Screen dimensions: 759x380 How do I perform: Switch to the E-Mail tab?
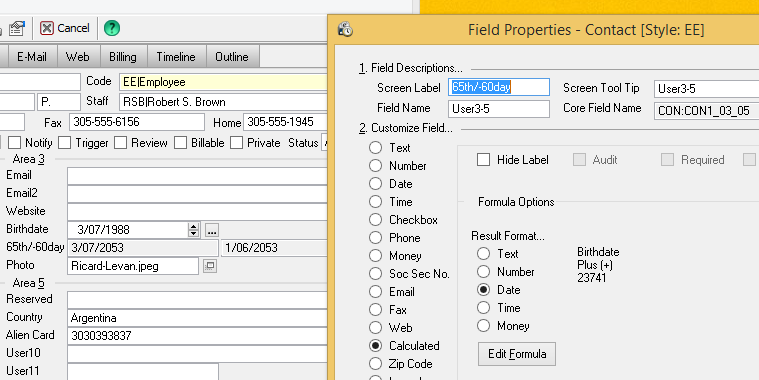(32, 57)
